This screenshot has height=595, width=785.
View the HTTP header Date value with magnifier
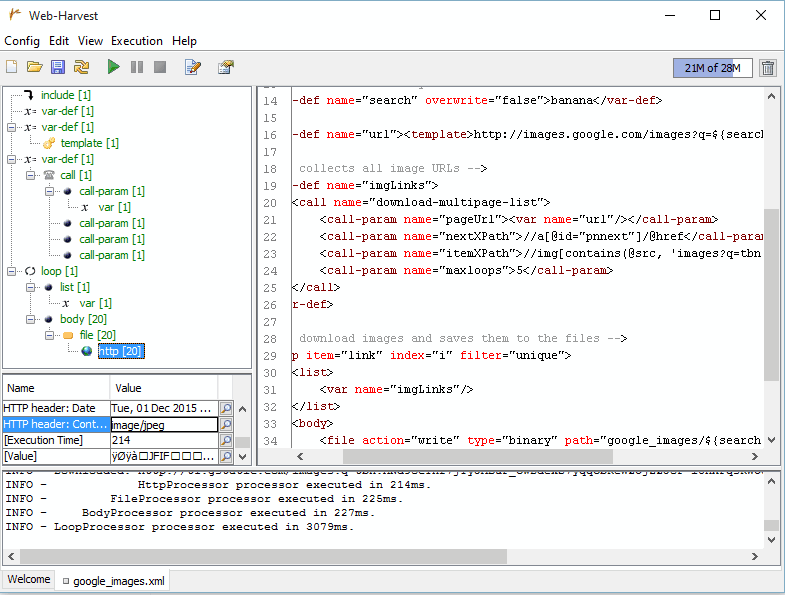point(226,409)
